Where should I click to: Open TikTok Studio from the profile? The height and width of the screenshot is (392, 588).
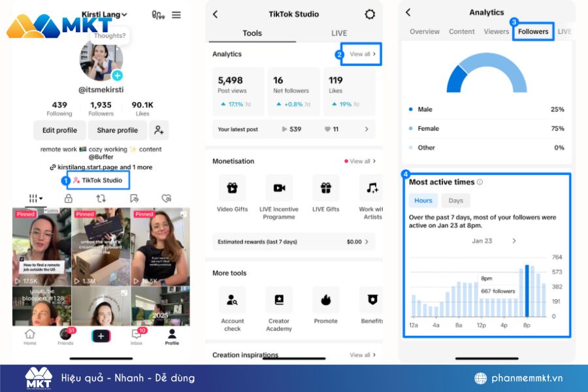(98, 180)
